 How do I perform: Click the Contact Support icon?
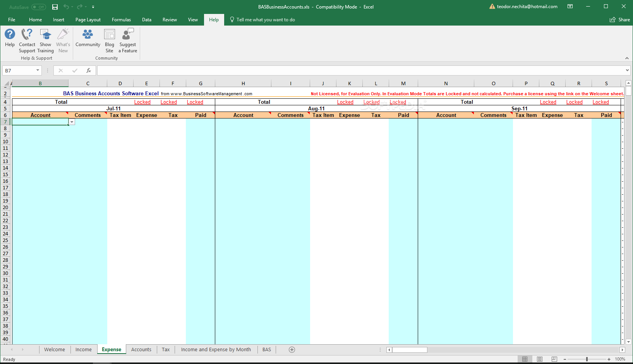[x=27, y=41]
